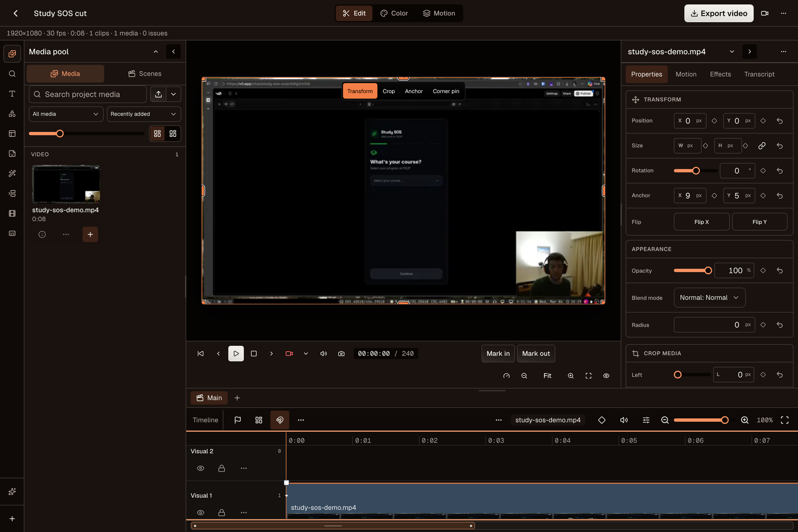Image resolution: width=798 pixels, height=532 pixels.
Task: Switch to the Motion workspace tab
Action: (x=439, y=13)
